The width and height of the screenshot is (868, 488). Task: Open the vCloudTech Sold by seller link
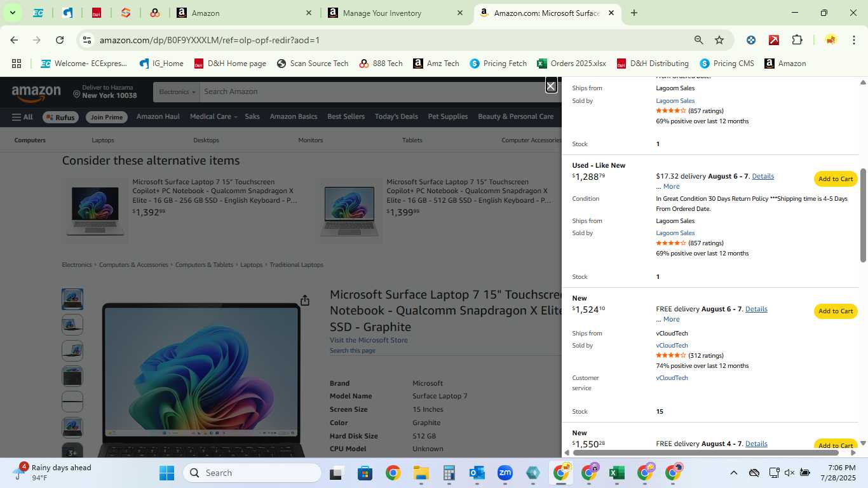click(x=672, y=346)
